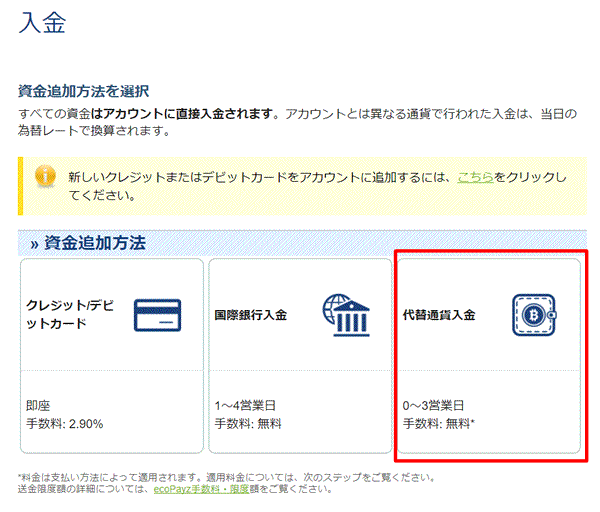This screenshot has height=512, width=600.
Task: Open the ecoPayz手数料・限度 link
Action: coord(201,489)
